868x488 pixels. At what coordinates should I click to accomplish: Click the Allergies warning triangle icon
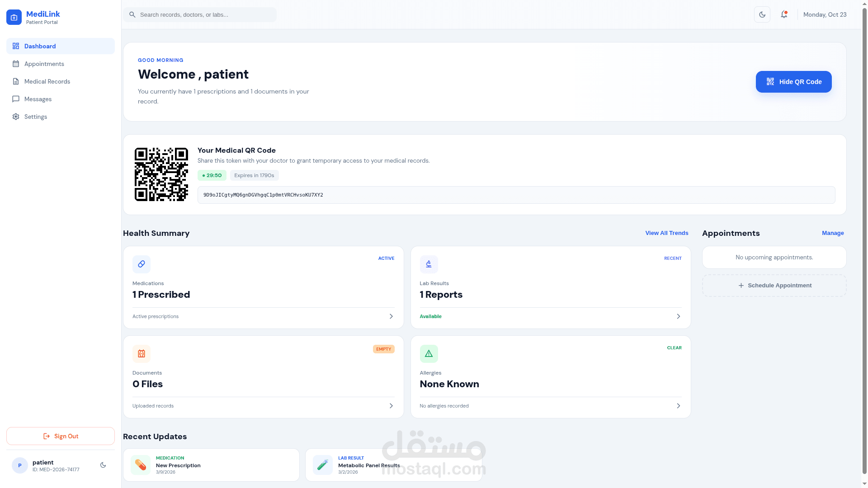pyautogui.click(x=429, y=353)
